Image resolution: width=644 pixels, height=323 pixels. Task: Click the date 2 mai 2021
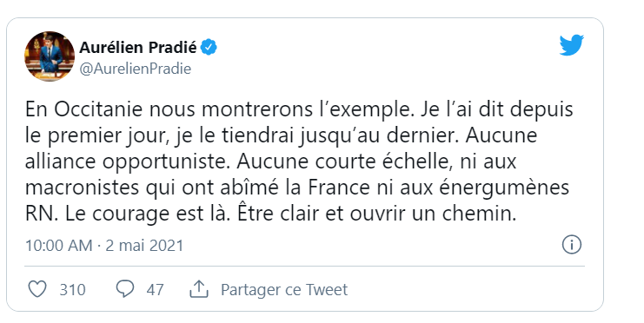144,246
